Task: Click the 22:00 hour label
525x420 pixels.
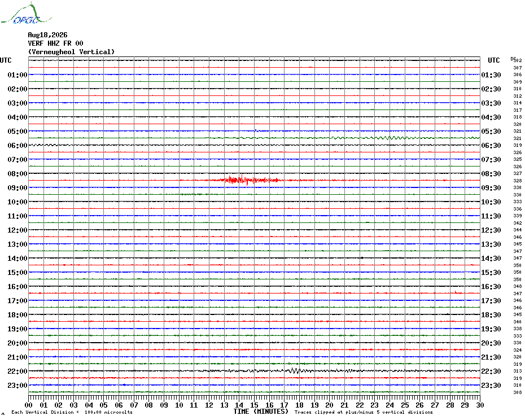Action: pos(17,371)
